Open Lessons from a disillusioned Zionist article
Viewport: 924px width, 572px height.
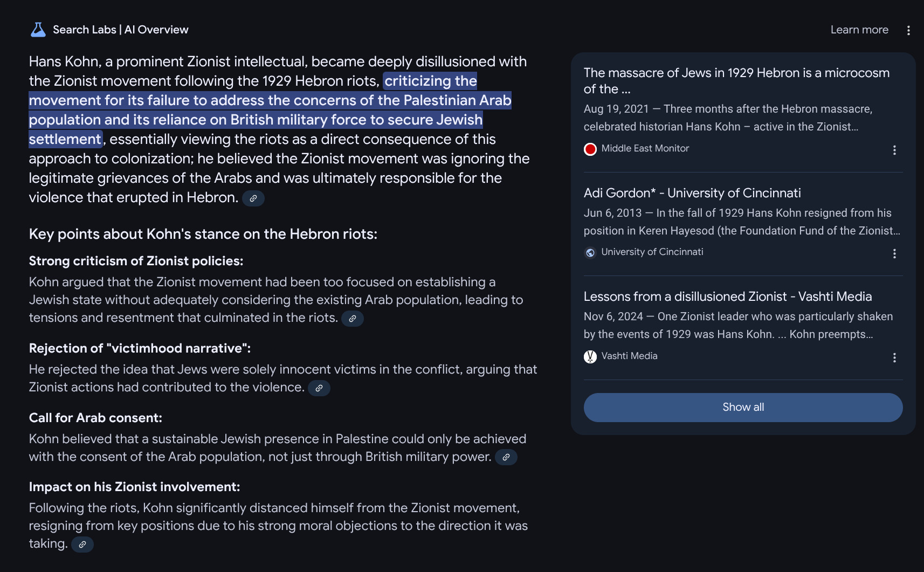tap(727, 297)
